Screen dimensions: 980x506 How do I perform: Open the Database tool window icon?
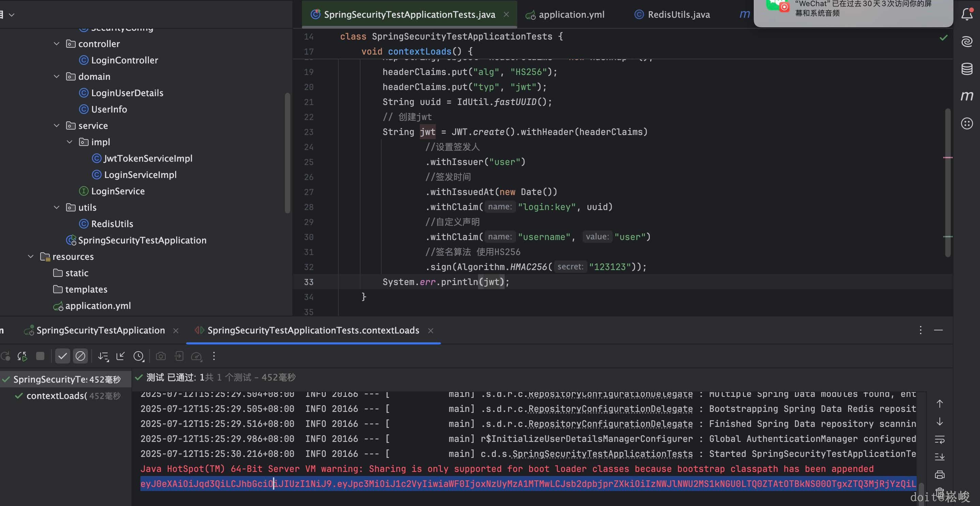pyautogui.click(x=967, y=69)
